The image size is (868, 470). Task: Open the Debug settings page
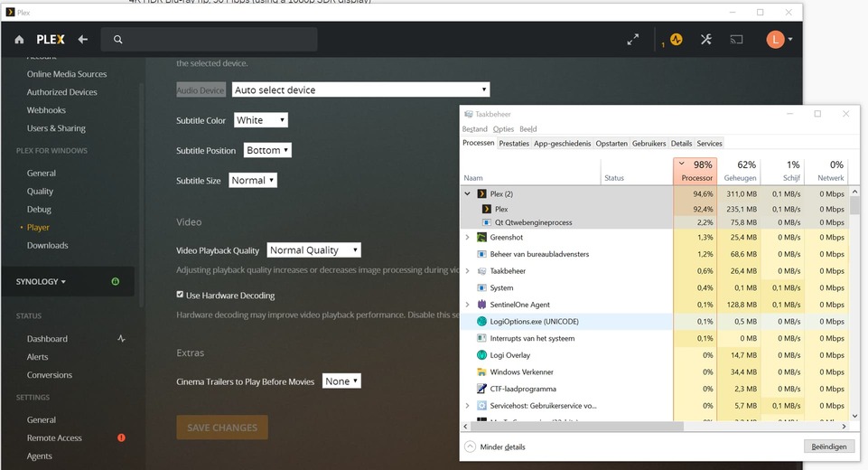(x=39, y=210)
